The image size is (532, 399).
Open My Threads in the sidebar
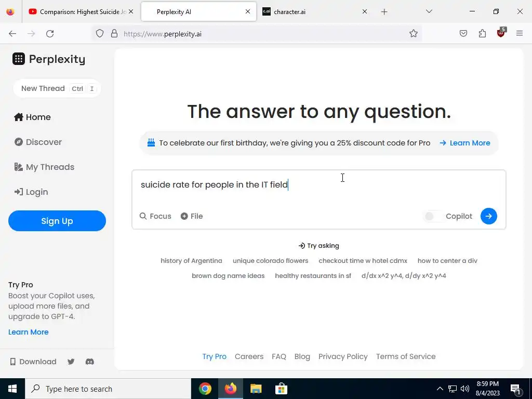coord(44,167)
